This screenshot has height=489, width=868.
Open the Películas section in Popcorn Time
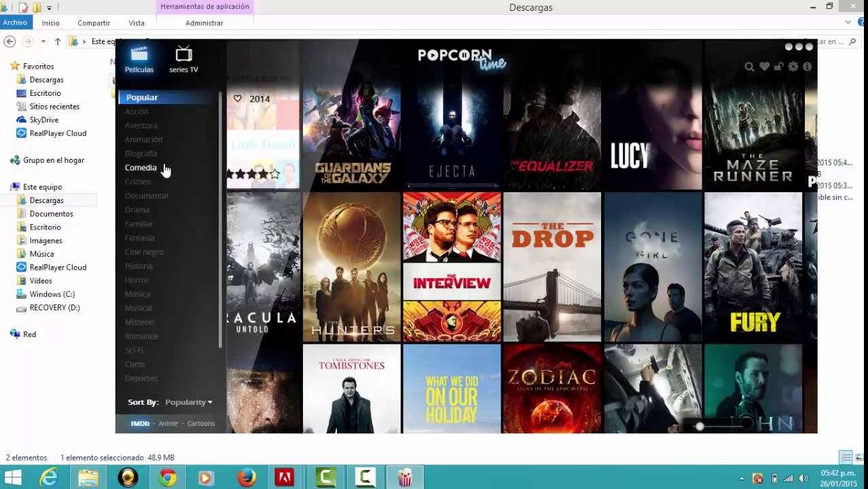(x=139, y=60)
